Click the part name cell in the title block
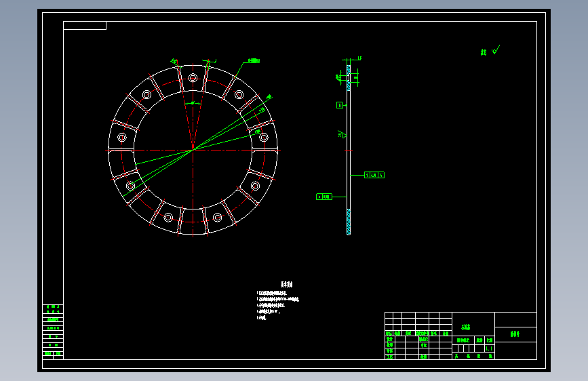 coord(515,334)
